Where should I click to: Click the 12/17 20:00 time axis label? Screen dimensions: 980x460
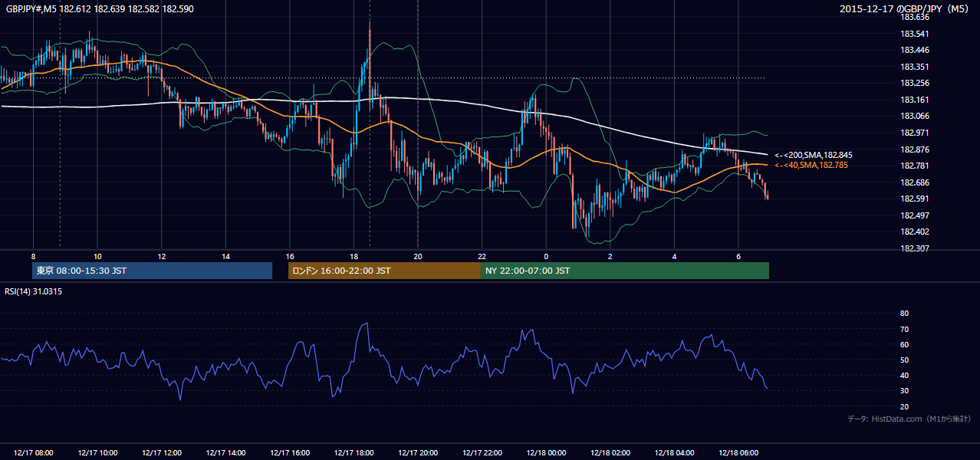[418, 453]
